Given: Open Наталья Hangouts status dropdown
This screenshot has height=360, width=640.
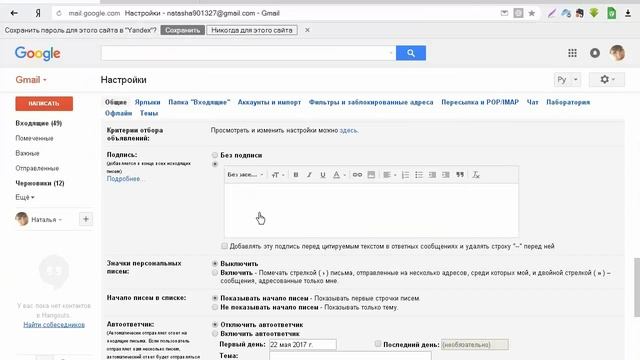Looking at the screenshot, I should (47, 220).
